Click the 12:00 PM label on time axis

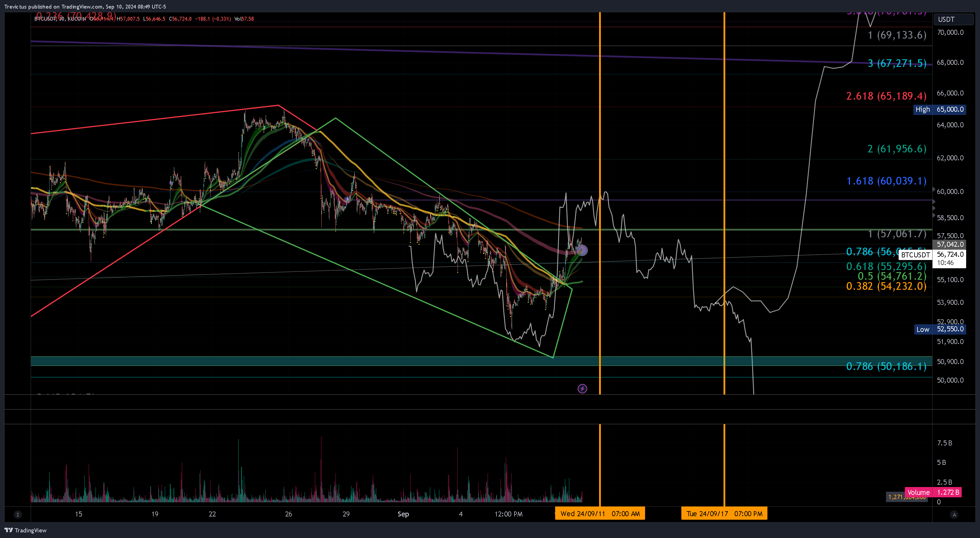pyautogui.click(x=508, y=514)
